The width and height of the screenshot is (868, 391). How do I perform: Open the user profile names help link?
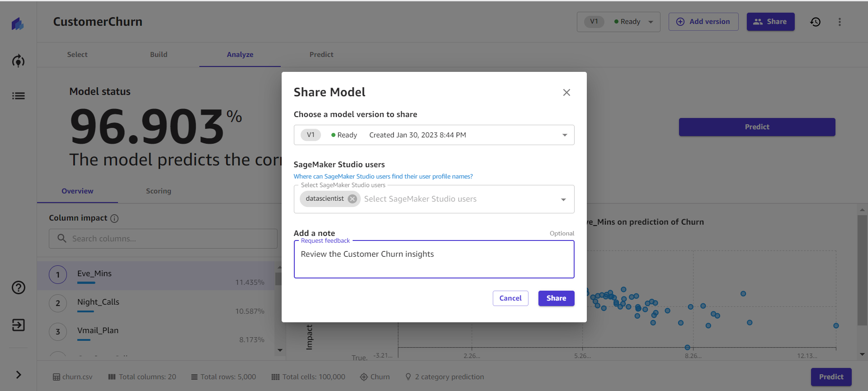(x=383, y=176)
